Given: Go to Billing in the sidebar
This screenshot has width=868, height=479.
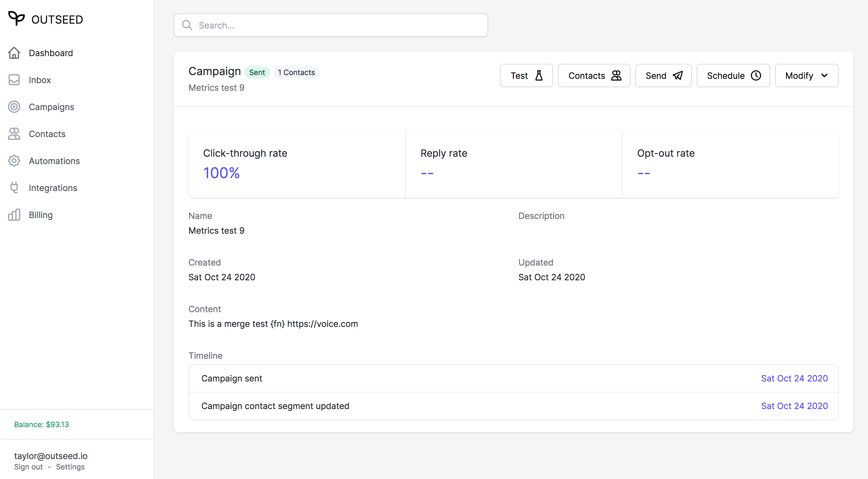Looking at the screenshot, I should (41, 215).
